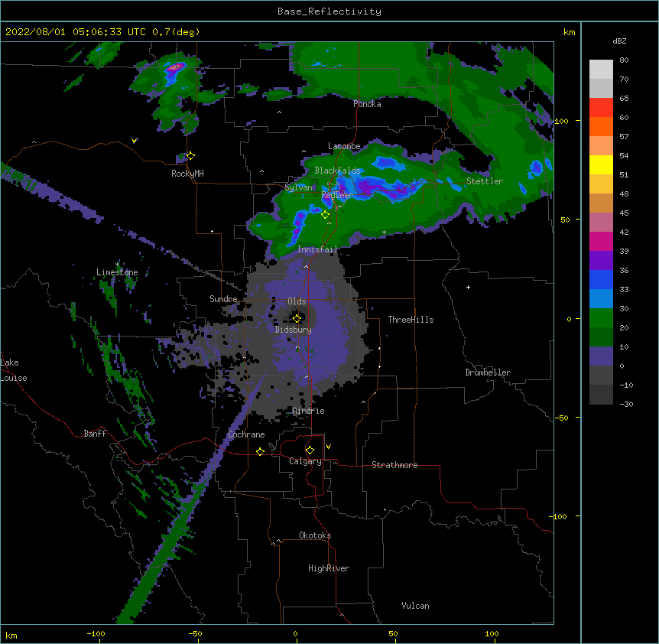Click the Limestone label
The height and width of the screenshot is (644, 659).
[117, 272]
